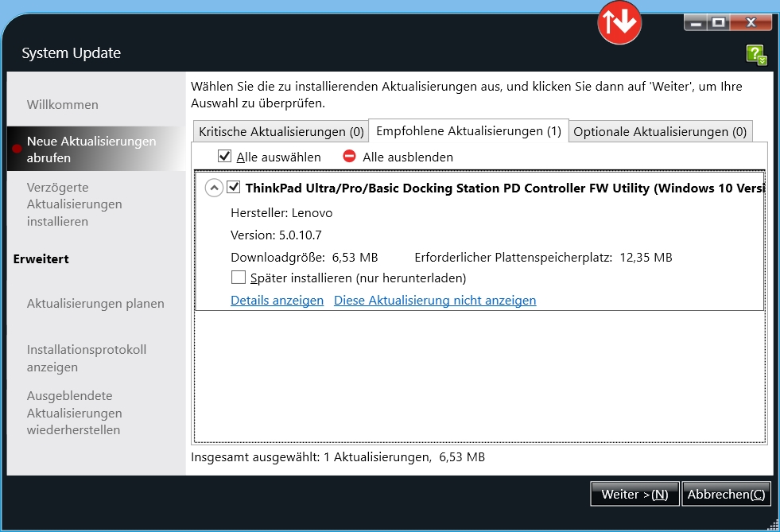Click the red Alle ausblenden minus icon
Viewport: 780px width, 532px height.
tap(349, 157)
